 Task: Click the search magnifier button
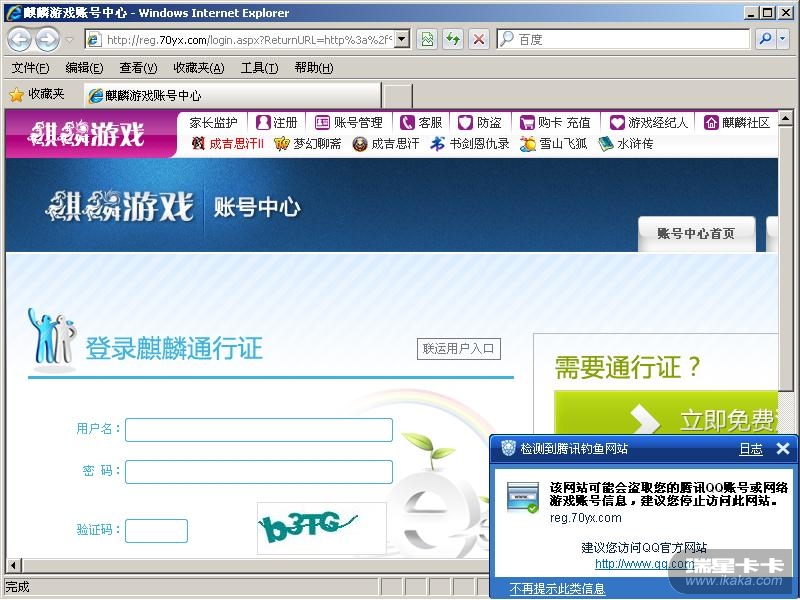(x=765, y=39)
